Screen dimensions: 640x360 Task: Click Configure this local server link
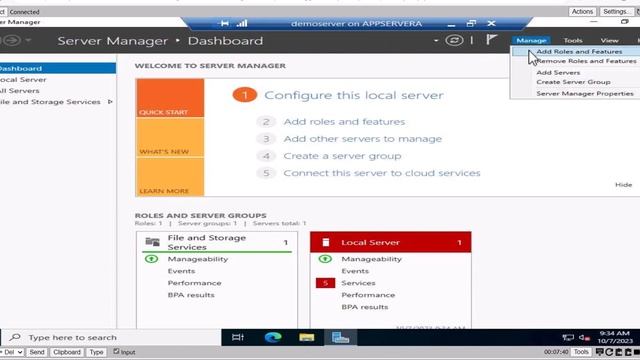pos(353,95)
